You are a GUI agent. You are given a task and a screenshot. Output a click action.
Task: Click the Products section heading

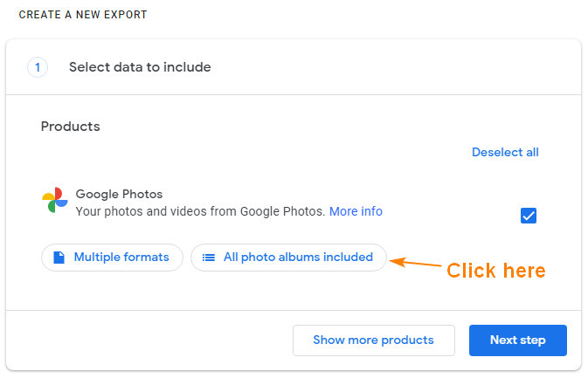click(71, 127)
